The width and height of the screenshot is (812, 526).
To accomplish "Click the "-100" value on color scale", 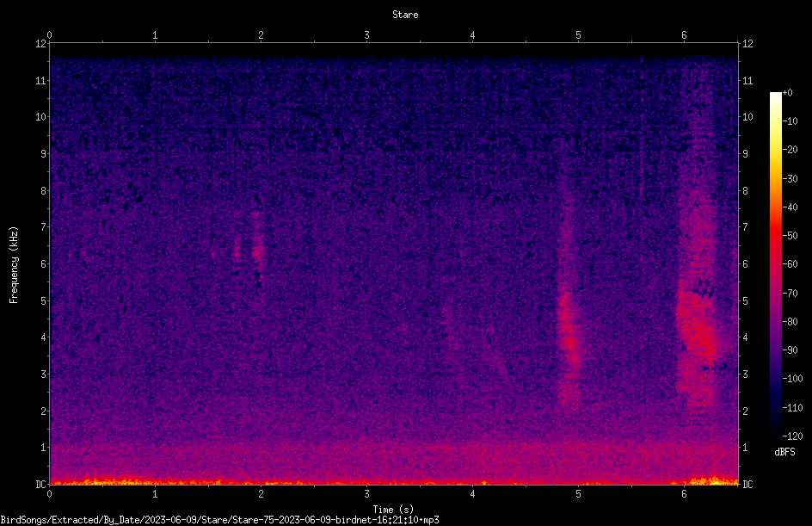I will [792, 378].
